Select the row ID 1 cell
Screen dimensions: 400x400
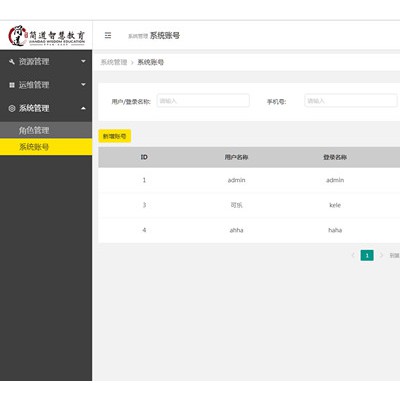pyautogui.click(x=144, y=180)
